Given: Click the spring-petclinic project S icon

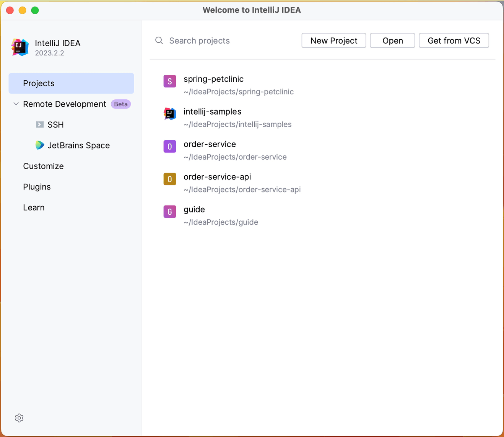Looking at the screenshot, I should tap(170, 81).
